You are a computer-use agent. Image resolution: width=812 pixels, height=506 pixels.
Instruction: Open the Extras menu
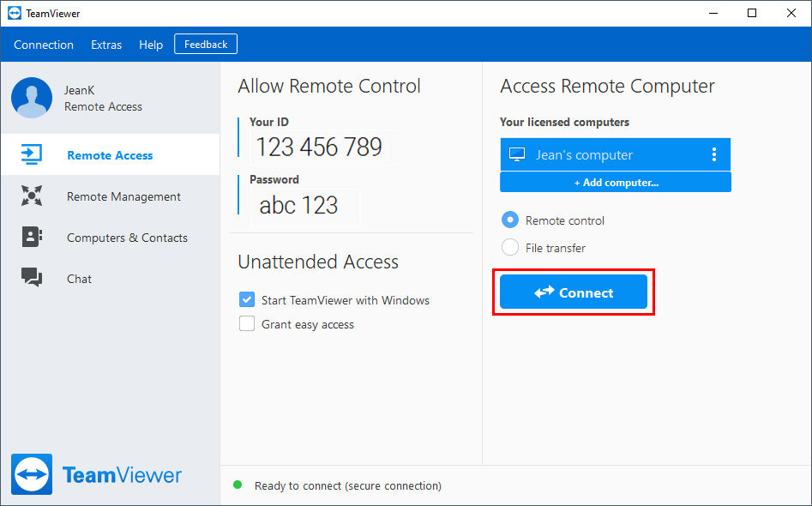click(x=106, y=45)
